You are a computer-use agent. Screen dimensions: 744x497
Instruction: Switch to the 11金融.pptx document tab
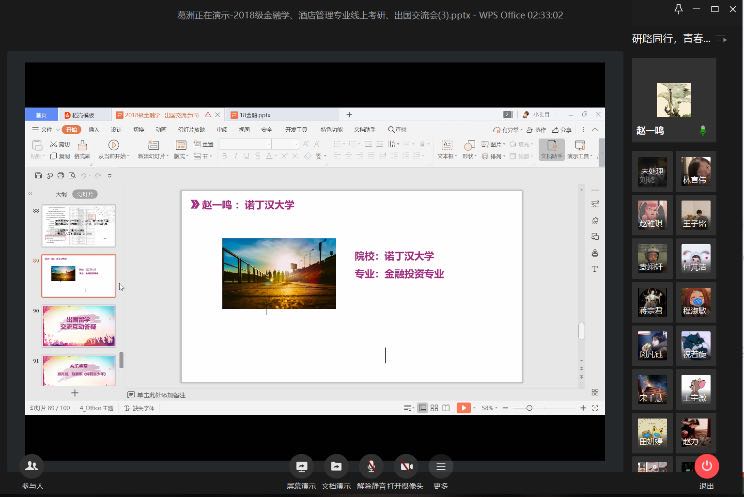point(280,115)
